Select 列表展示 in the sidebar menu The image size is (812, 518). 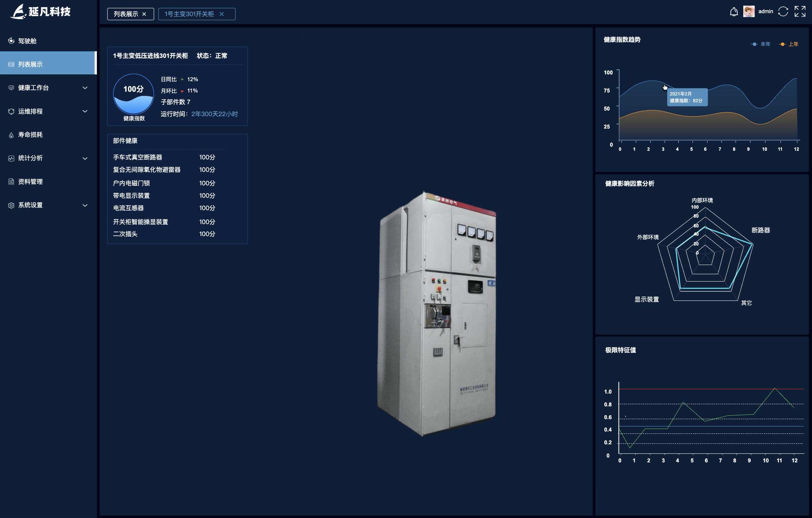(30, 65)
